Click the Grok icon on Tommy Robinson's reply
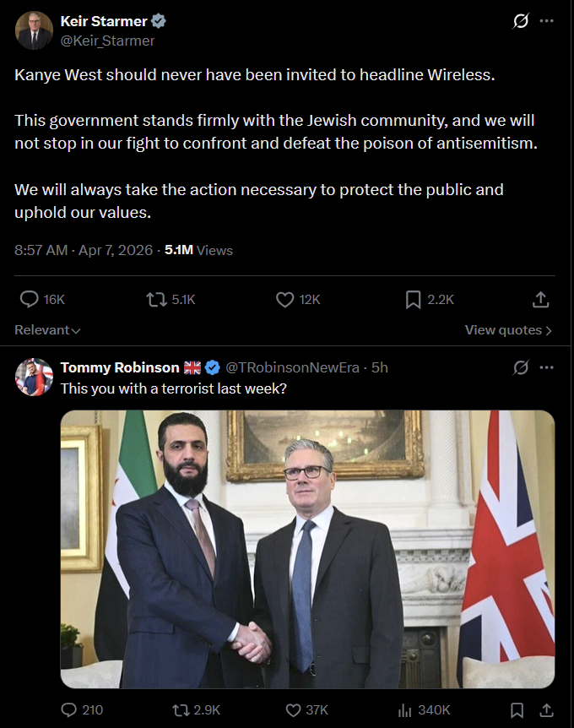Viewport: 574px width, 728px height. [521, 367]
